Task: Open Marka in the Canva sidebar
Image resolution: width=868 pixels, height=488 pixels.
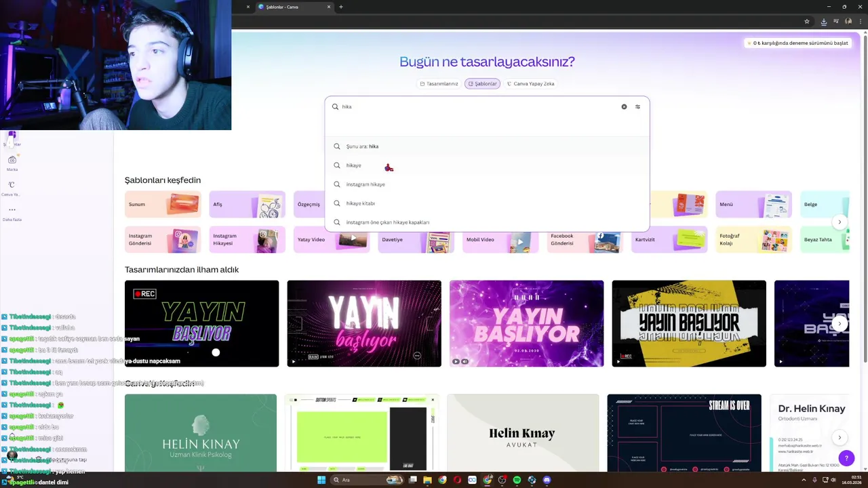Action: coord(12,163)
